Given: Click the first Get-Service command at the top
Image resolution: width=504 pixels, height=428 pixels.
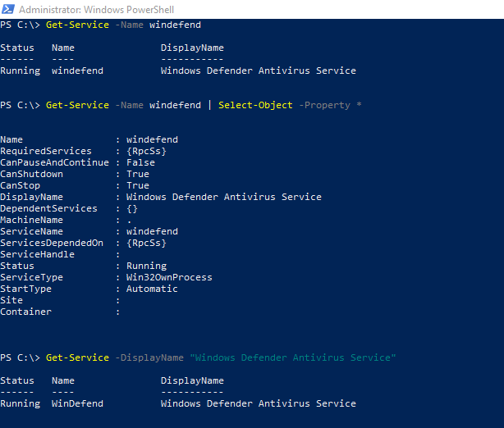Looking at the screenshot, I should 75,25.
